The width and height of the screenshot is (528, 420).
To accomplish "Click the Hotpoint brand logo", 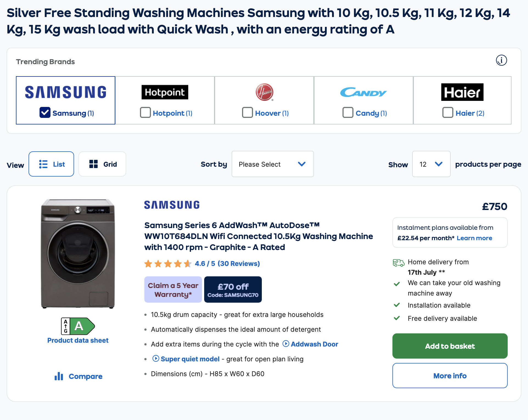I will tap(165, 92).
